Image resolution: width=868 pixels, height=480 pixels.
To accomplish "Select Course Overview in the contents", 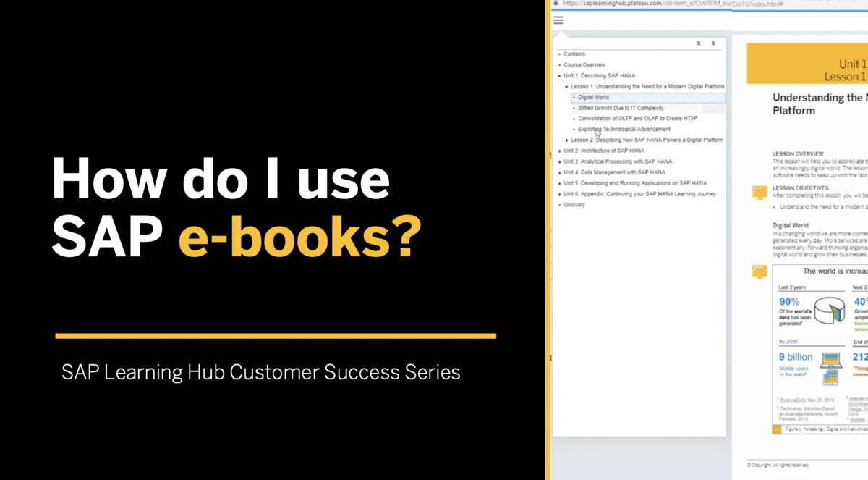I will click(x=584, y=64).
